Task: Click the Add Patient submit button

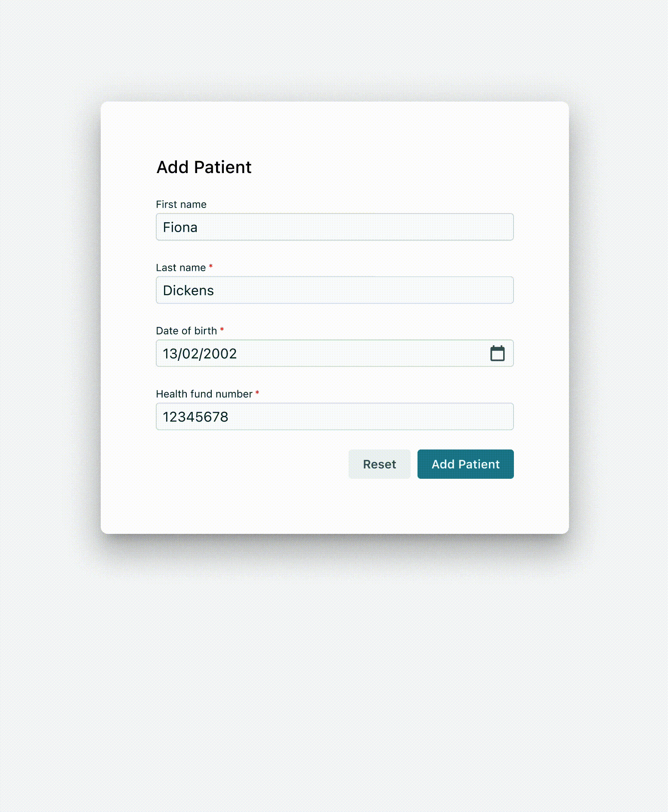Action: pyautogui.click(x=465, y=464)
